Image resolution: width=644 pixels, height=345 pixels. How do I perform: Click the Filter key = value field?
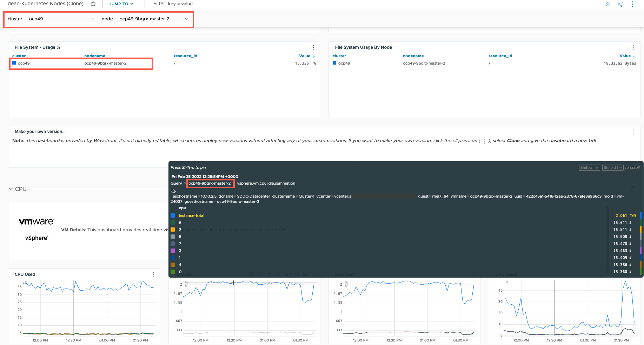click(x=203, y=4)
